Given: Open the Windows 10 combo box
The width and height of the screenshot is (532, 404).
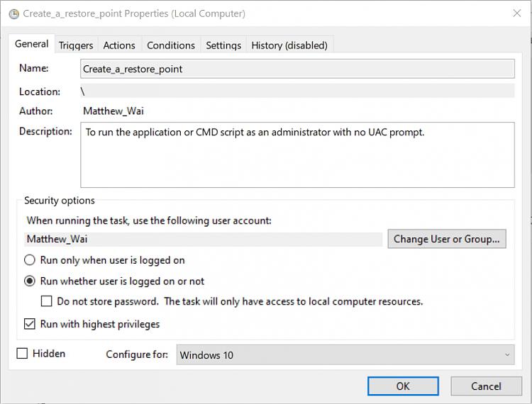Looking at the screenshot, I should 345,355.
